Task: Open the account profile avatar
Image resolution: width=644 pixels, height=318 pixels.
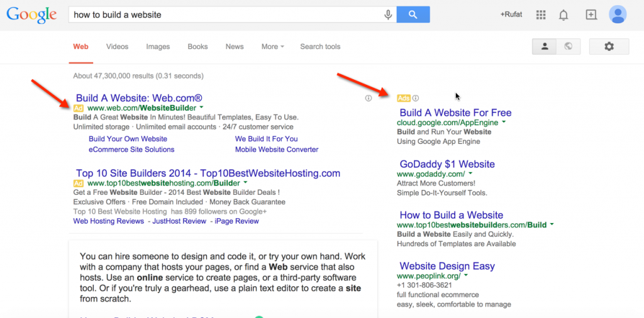Action: point(618,15)
